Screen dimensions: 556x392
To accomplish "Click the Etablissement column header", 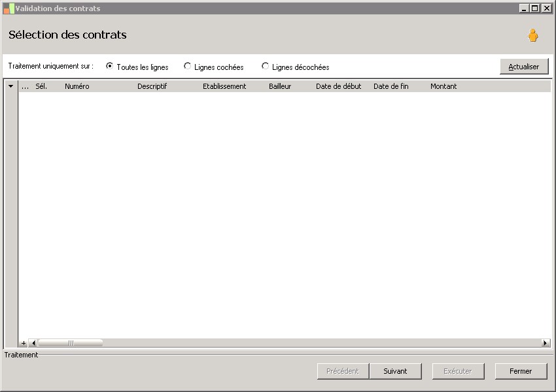I will click(x=224, y=86).
